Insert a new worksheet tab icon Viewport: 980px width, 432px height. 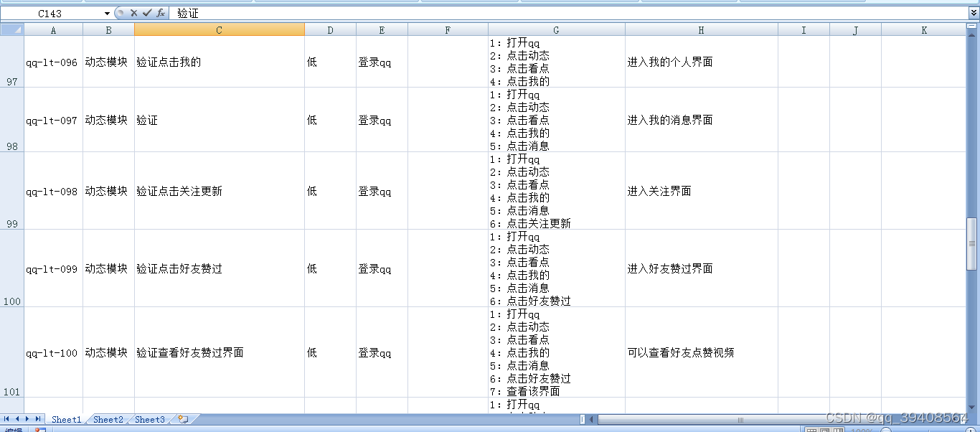(x=183, y=419)
